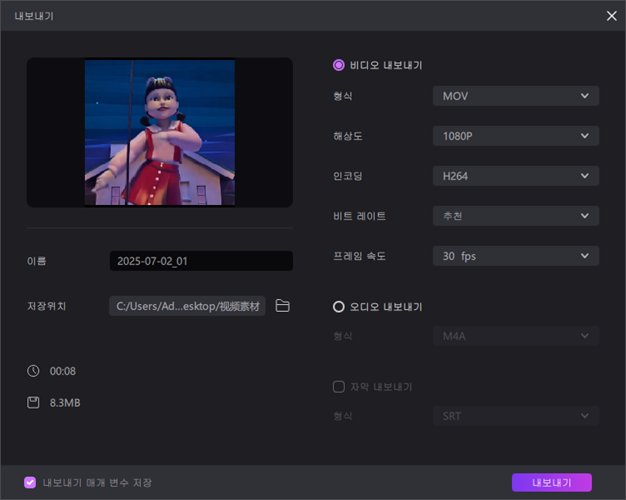Click the 비트 레이트 label

pyautogui.click(x=359, y=216)
